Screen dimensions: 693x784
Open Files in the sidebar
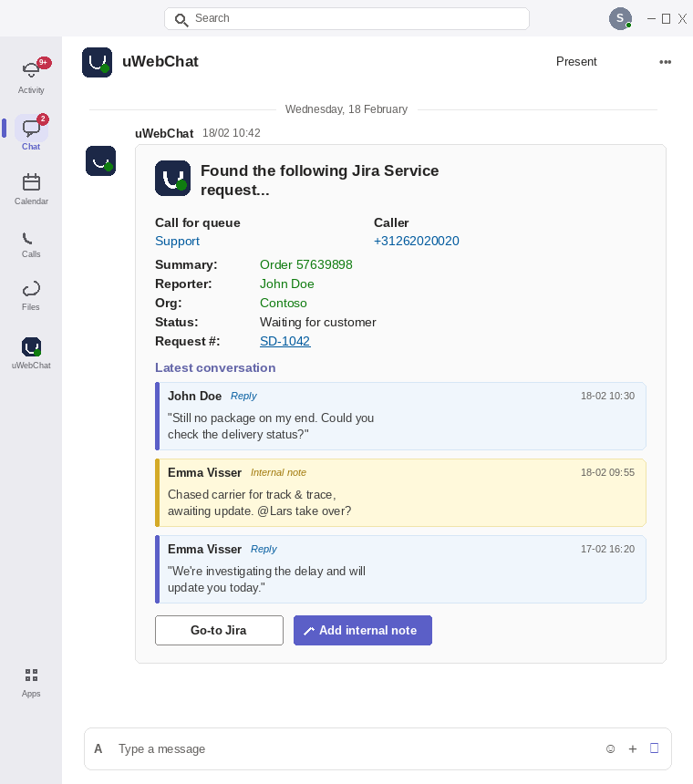(x=31, y=295)
